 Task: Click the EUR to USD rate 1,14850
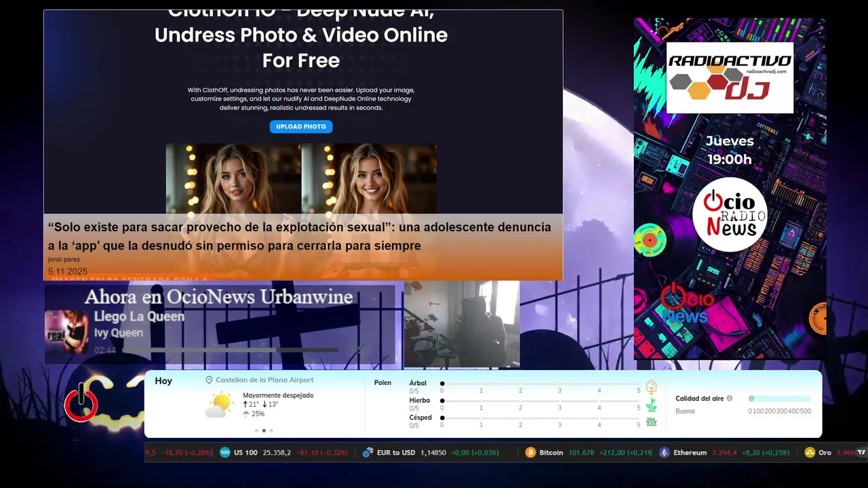[x=433, y=453]
